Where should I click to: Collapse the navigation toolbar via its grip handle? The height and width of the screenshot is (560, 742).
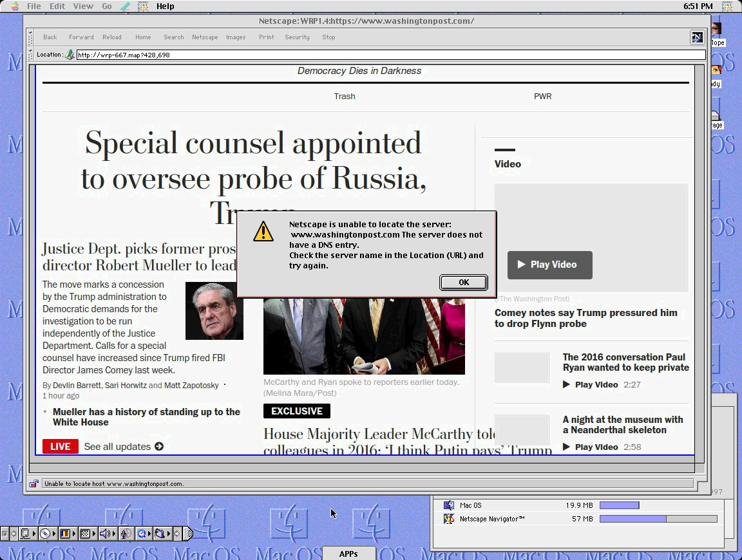tap(30, 37)
